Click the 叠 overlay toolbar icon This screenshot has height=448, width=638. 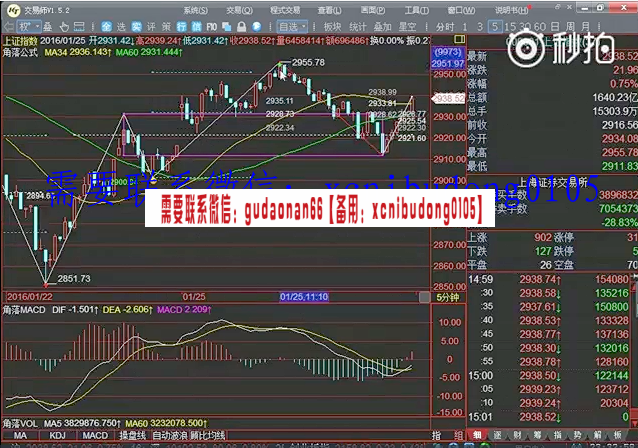(x=48, y=27)
